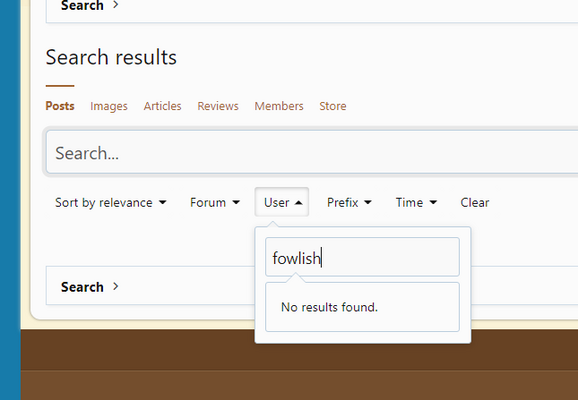Open the Store tab
The height and width of the screenshot is (400, 578).
coord(332,106)
